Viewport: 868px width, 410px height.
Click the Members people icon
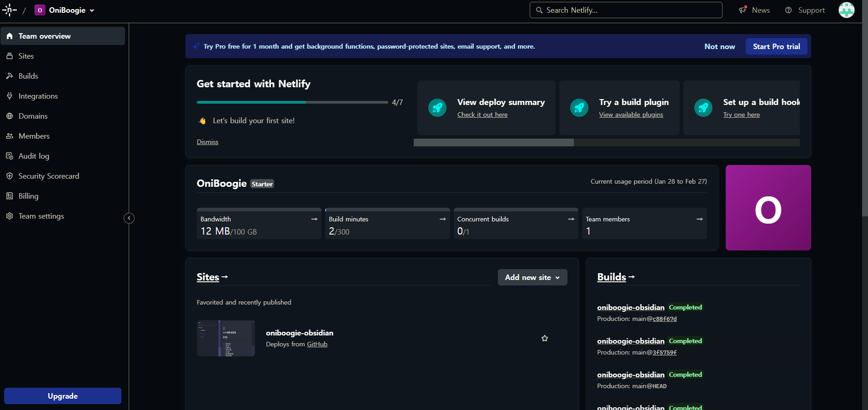point(10,136)
